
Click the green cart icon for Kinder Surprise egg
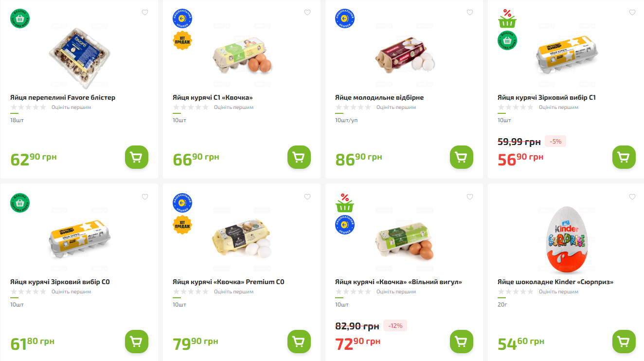pos(624,342)
